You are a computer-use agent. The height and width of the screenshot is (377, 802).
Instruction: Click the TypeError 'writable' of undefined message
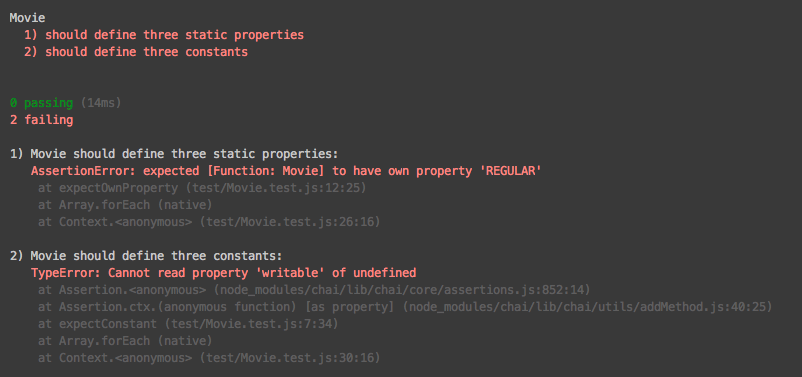coord(224,273)
